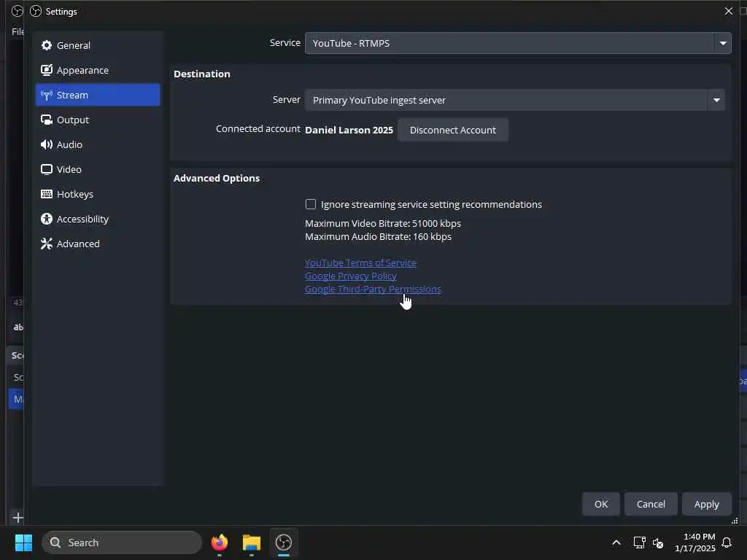Open the YouTube - RTMPS service combo box
The width and height of the screenshot is (747, 560).
point(518,43)
